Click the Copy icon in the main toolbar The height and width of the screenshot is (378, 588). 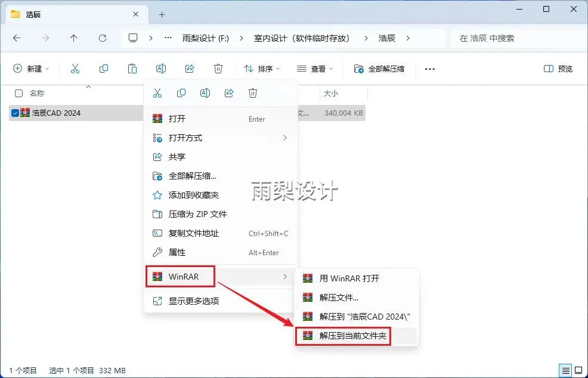104,69
